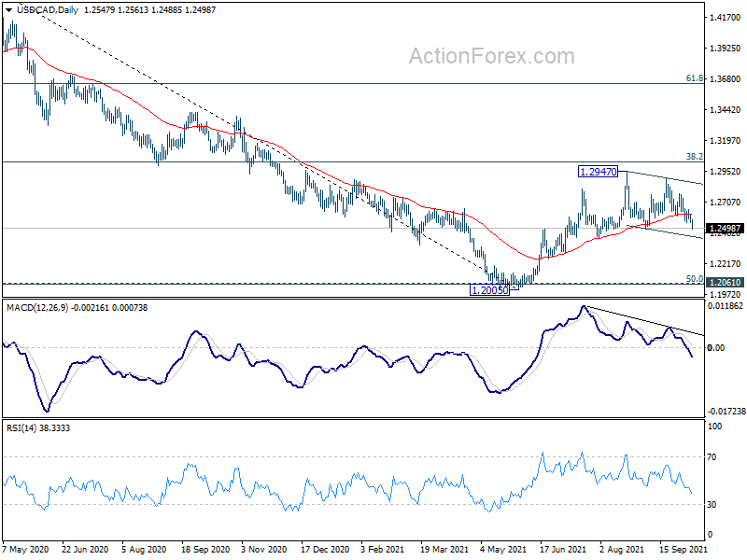Select the 1.29470 high price label
This screenshot has width=747, height=560.
(598, 172)
